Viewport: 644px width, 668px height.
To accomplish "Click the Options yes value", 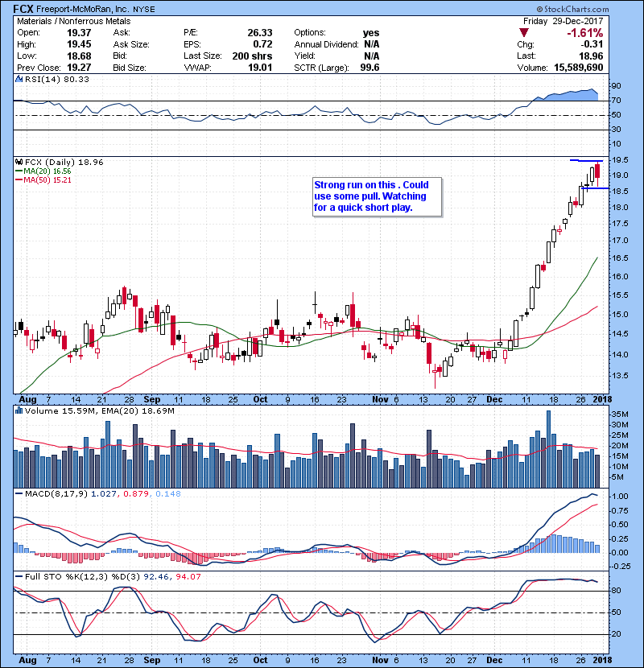I will click(371, 33).
